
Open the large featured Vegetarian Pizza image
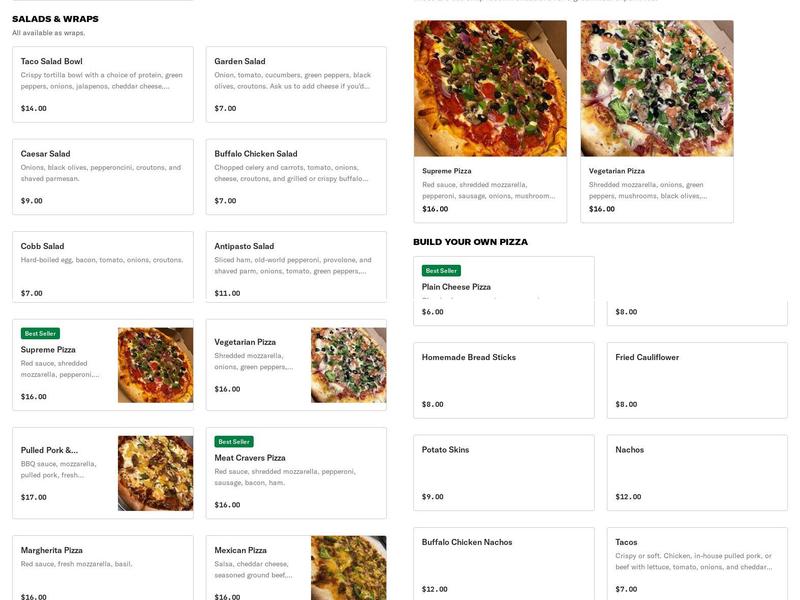(x=657, y=88)
